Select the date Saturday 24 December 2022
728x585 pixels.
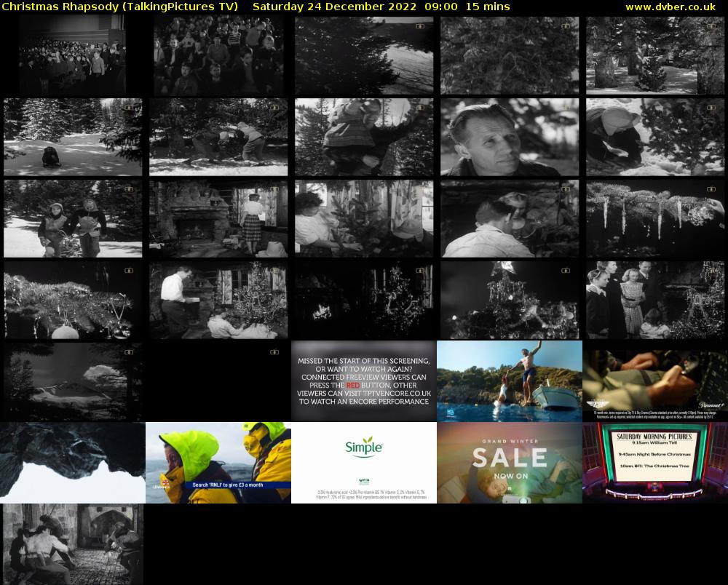334,7
